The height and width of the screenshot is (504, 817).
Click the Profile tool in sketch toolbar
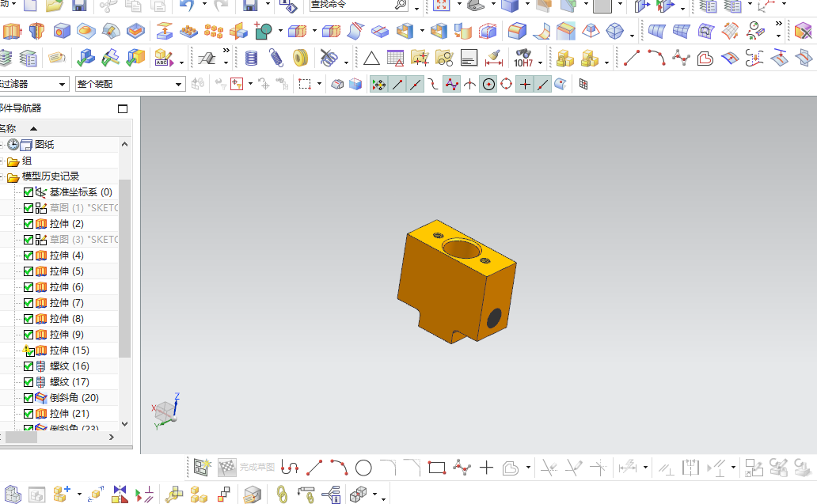click(x=289, y=468)
